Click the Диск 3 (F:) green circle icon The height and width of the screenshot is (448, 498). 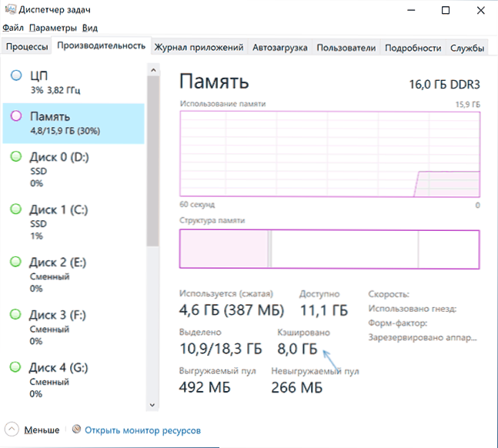click(x=15, y=314)
